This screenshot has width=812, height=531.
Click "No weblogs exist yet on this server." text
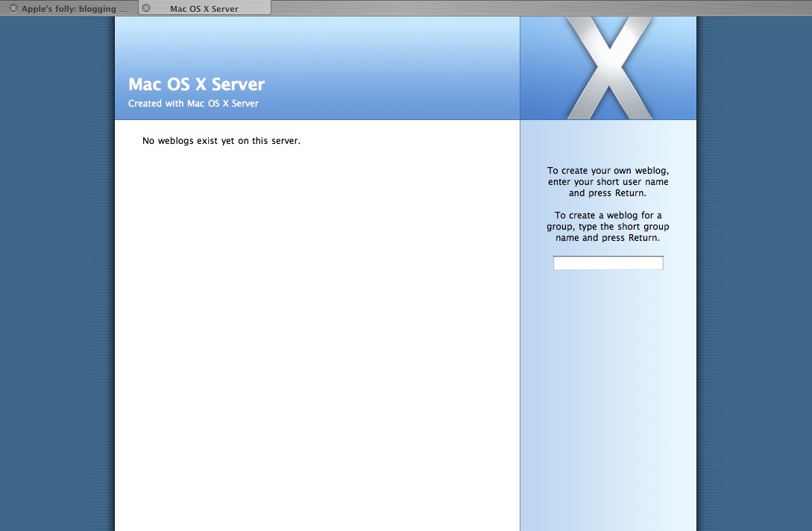221,141
